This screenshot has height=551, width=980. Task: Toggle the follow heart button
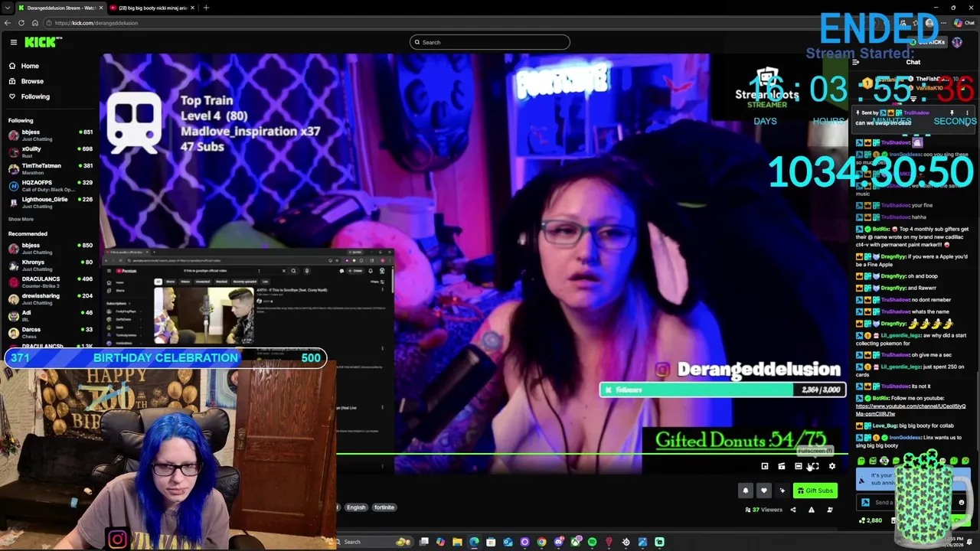(x=764, y=491)
